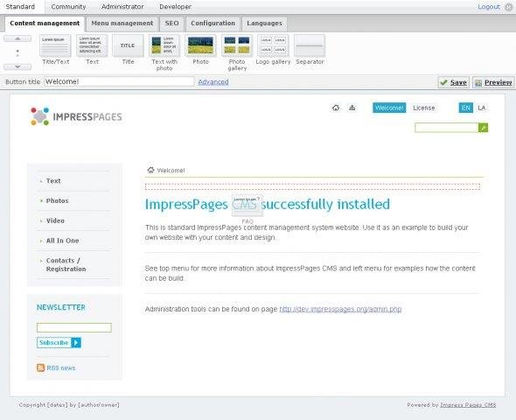The width and height of the screenshot is (516, 420).
Task: Click the Save button
Action: [x=454, y=82]
